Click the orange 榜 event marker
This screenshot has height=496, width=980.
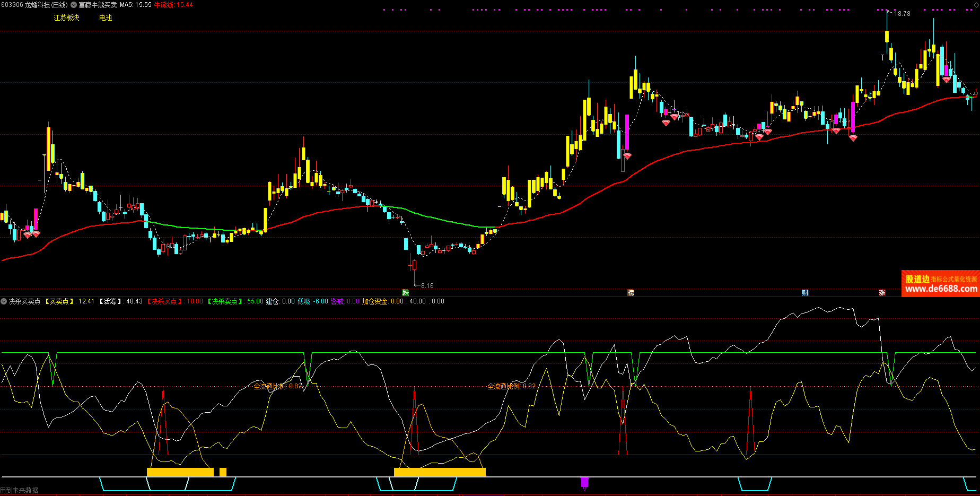(631, 293)
